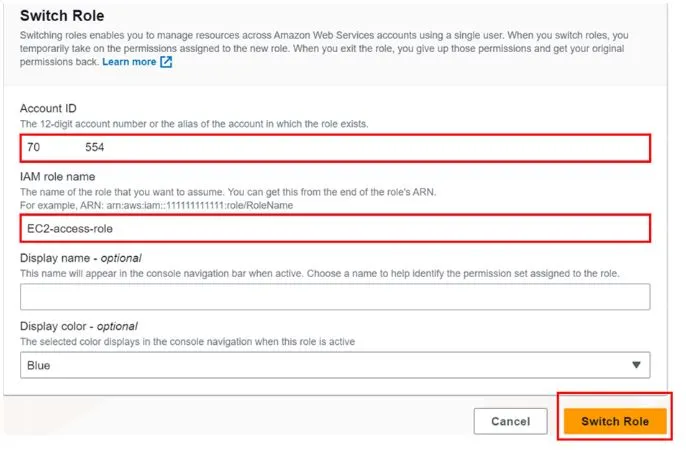Click the console navigation bar name helper text
Screen dimensions: 686x461
320,273
